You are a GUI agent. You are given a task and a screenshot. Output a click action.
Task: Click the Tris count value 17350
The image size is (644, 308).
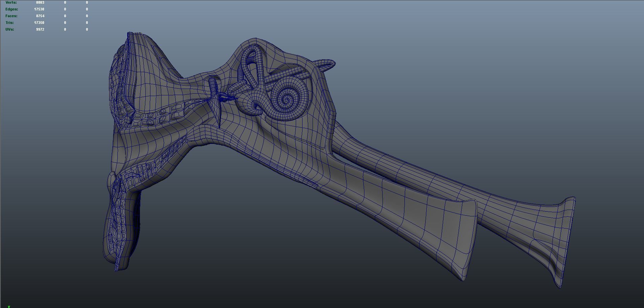click(39, 23)
